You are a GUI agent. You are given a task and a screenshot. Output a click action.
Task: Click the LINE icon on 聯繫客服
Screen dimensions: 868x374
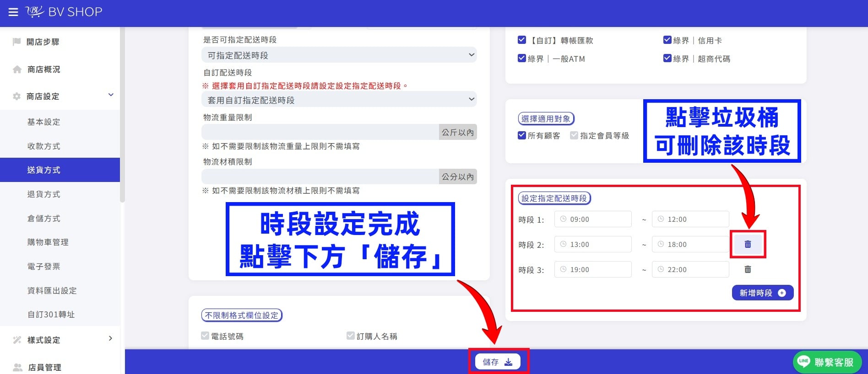coord(804,362)
